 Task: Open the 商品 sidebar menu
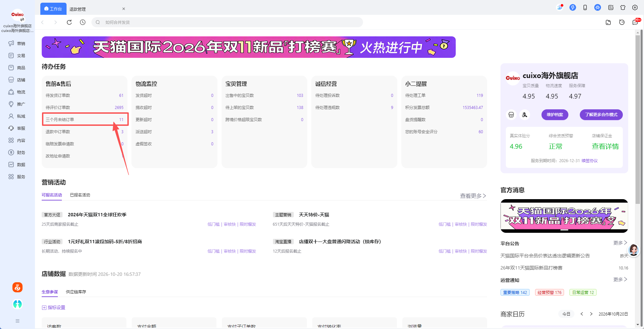point(17,68)
